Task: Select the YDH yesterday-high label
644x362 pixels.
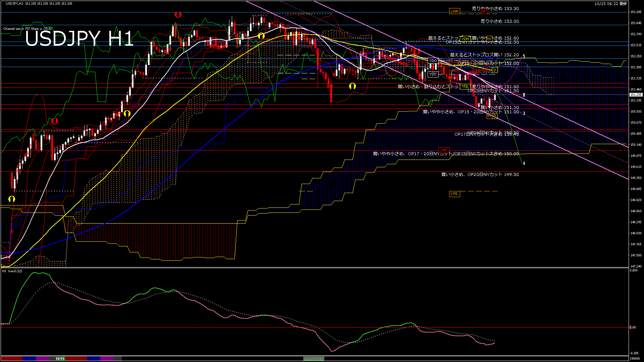Action: point(465,39)
